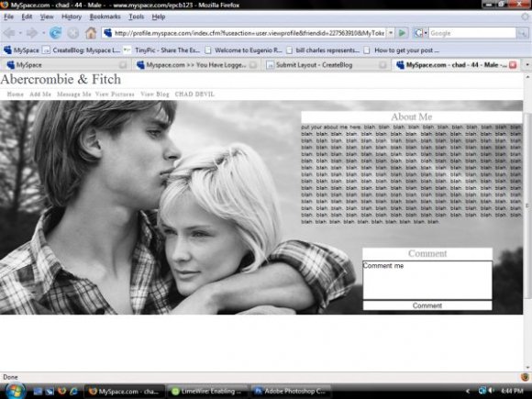Open the TinyPic - Share The Ex... bookmark
Viewport: 532px width, 399px height.
tap(161, 50)
